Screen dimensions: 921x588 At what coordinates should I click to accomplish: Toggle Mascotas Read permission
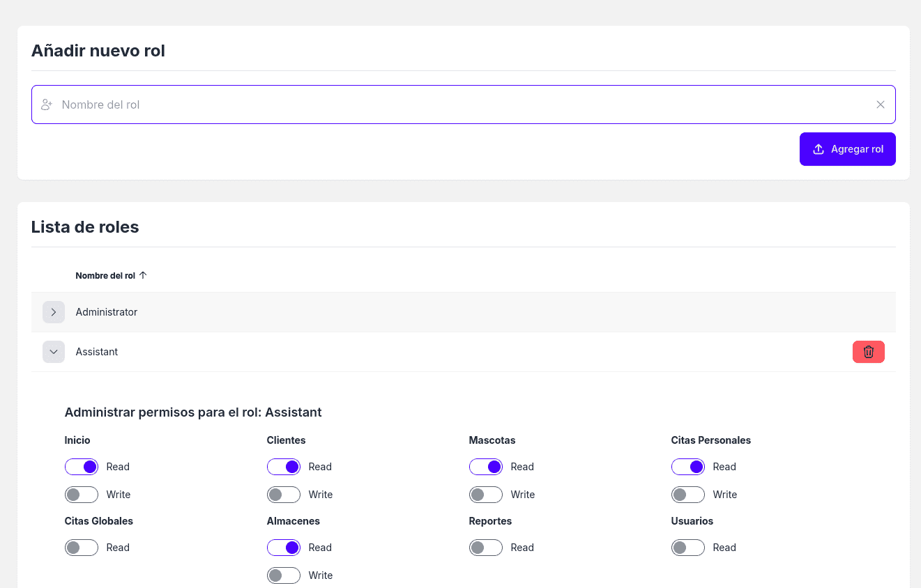486,467
